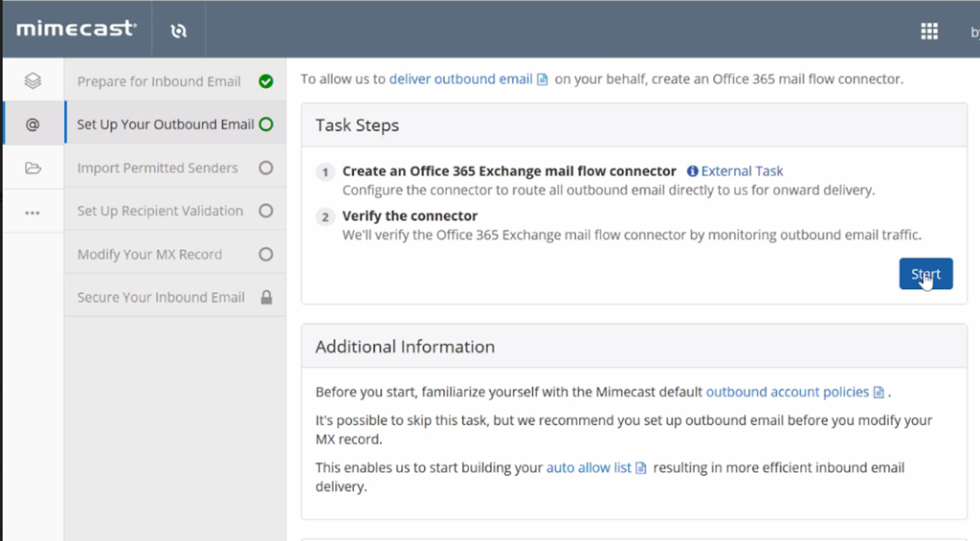Click the Mimecast logo
Image resolution: width=980 pixels, height=541 pixels.
(x=77, y=29)
